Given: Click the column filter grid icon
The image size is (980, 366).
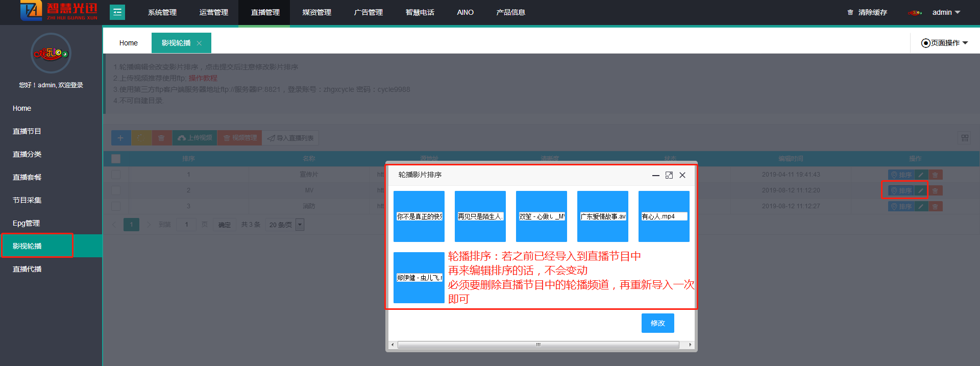Looking at the screenshot, I should click(965, 138).
